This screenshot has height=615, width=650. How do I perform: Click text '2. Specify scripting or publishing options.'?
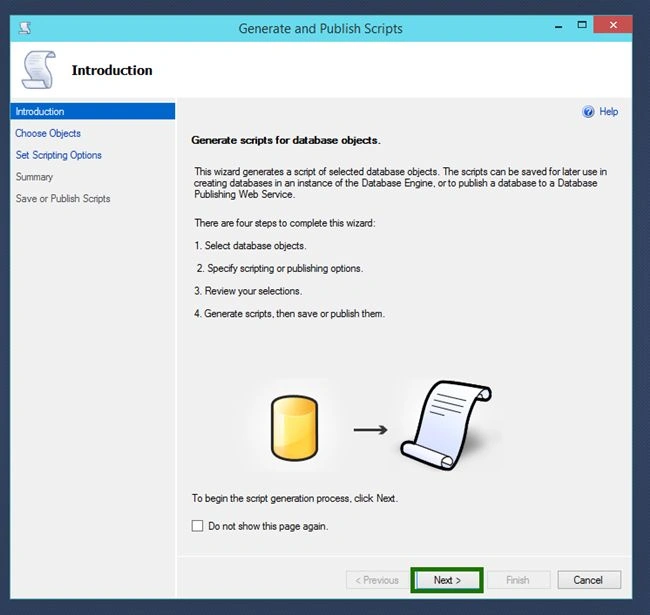tap(280, 269)
